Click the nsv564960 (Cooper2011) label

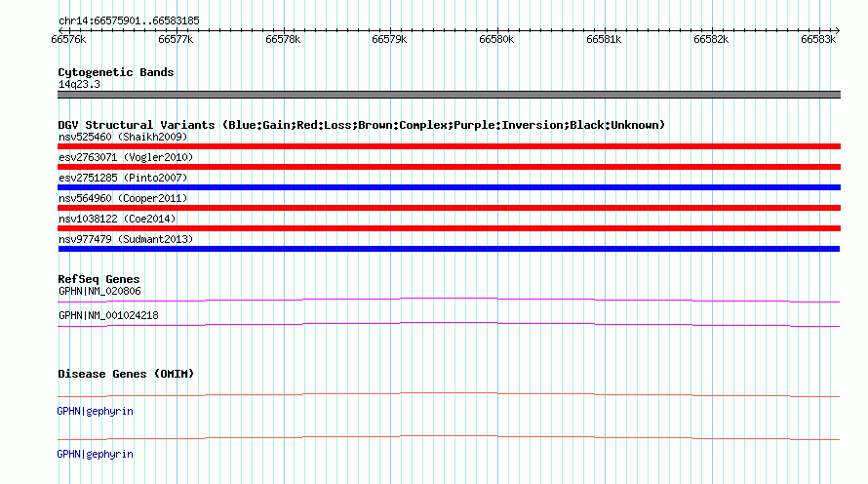click(x=123, y=198)
